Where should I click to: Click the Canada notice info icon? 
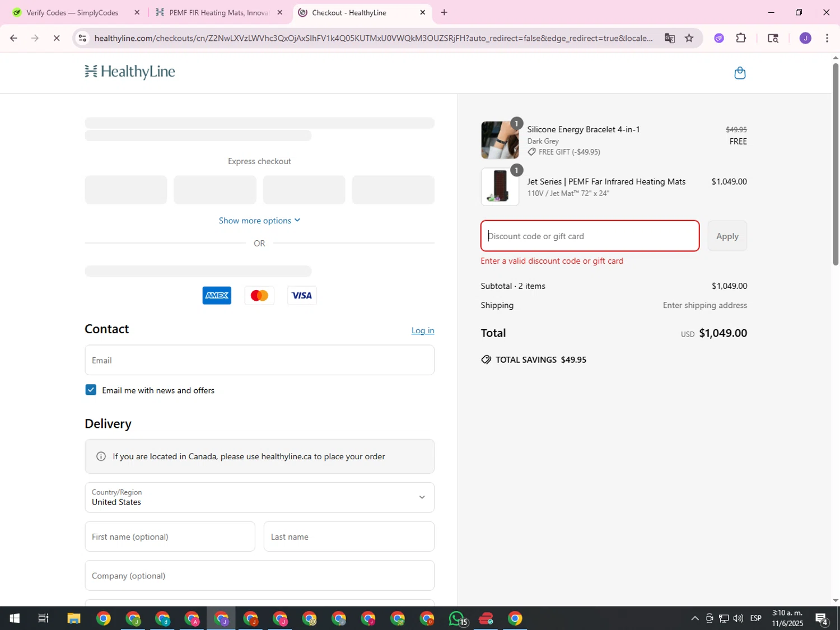click(x=101, y=456)
